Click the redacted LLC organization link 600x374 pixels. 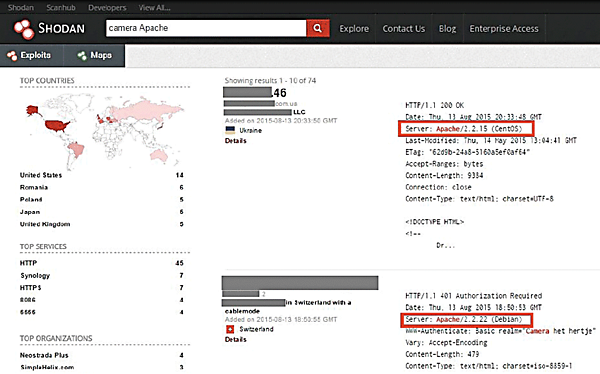pos(264,112)
